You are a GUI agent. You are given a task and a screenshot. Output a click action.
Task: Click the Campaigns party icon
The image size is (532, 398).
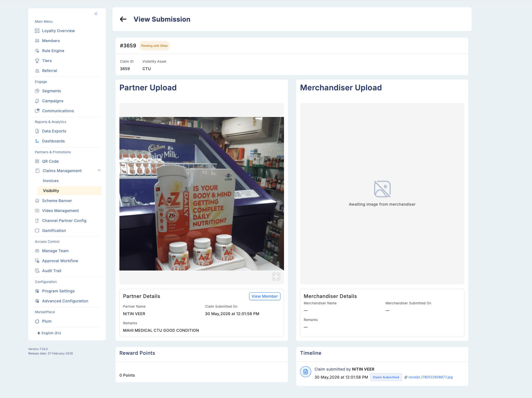click(x=37, y=101)
